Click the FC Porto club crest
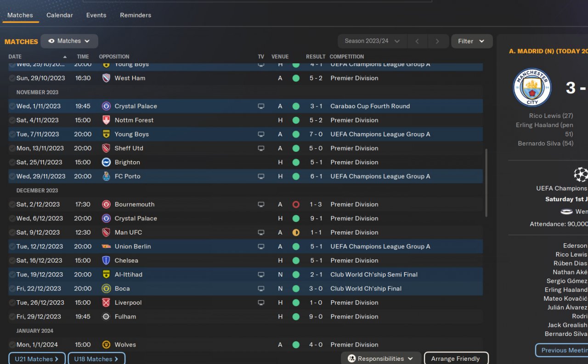Viewport: 588px width, 364px height. 106,176
